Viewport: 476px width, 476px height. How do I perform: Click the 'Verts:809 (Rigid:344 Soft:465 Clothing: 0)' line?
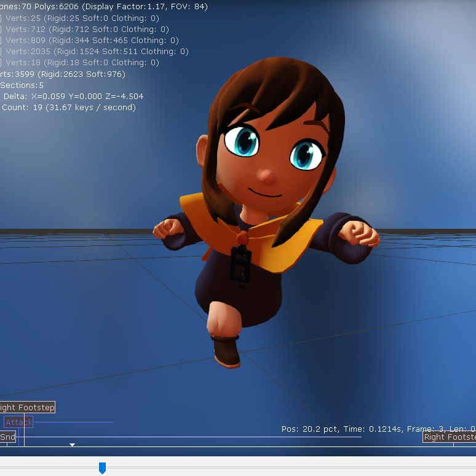pos(92,41)
